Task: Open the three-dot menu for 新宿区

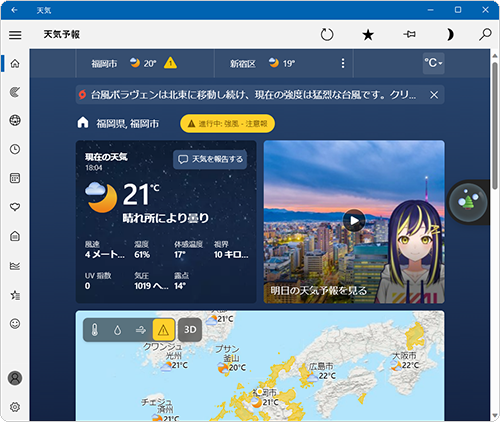Action: click(343, 63)
